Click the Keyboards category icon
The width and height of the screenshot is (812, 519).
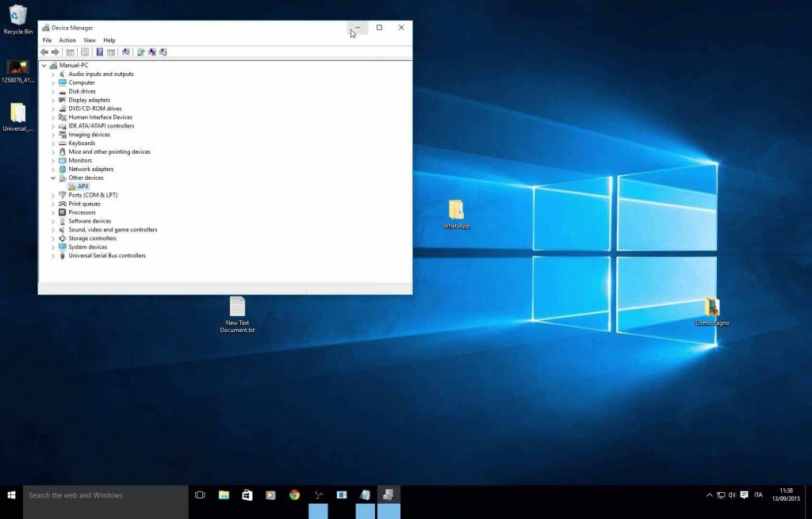pos(63,143)
